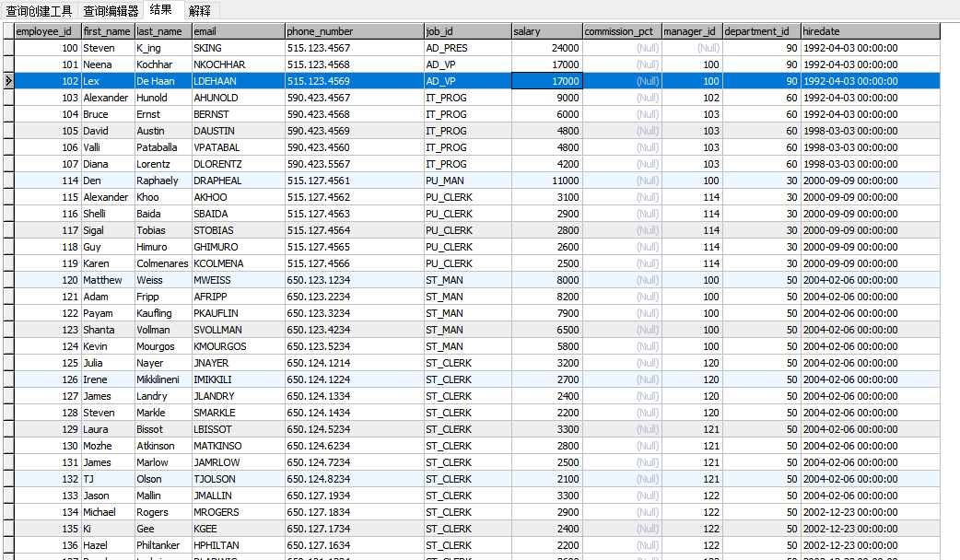
Task: Select the LDEHAAN email cell
Action: (239, 81)
